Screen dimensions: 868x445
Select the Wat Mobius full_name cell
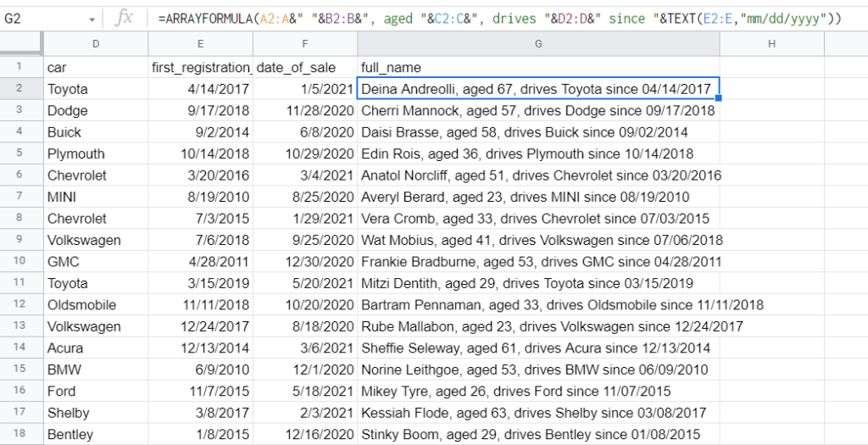(x=538, y=240)
